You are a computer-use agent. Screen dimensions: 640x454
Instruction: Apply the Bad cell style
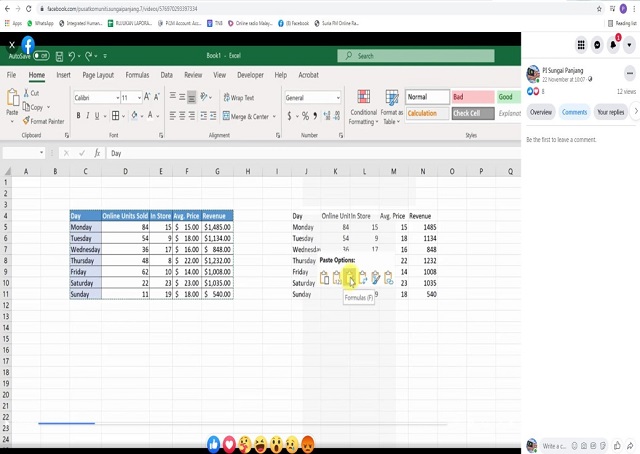pos(473,97)
